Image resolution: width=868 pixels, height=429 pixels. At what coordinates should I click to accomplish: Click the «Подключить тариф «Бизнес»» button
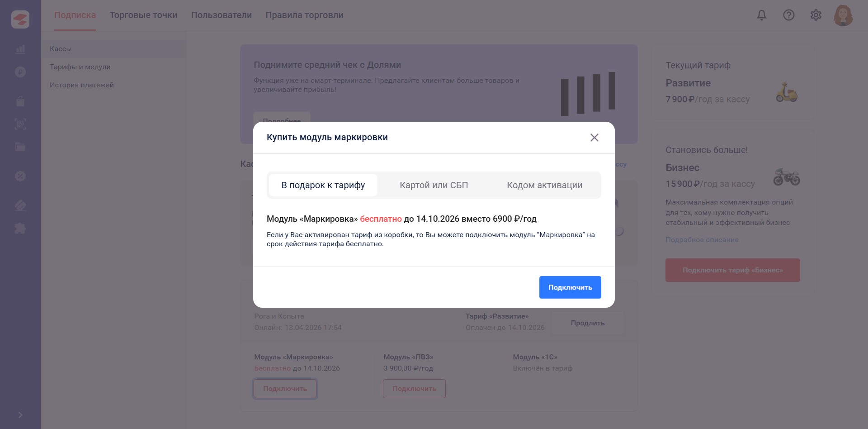point(733,270)
